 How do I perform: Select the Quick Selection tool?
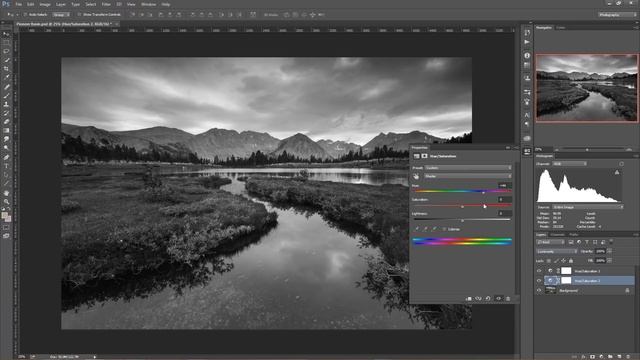[x=6, y=60]
